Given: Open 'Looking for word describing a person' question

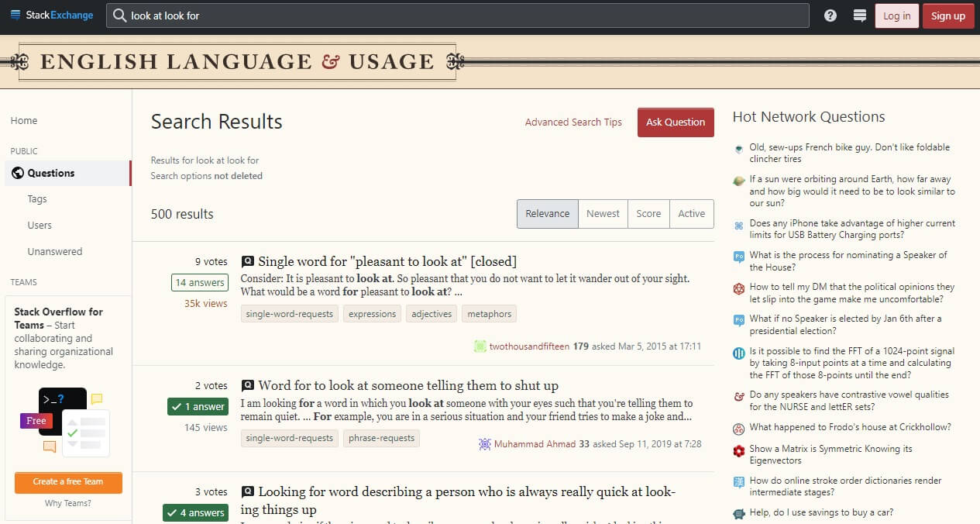Looking at the screenshot, I should [458, 501].
